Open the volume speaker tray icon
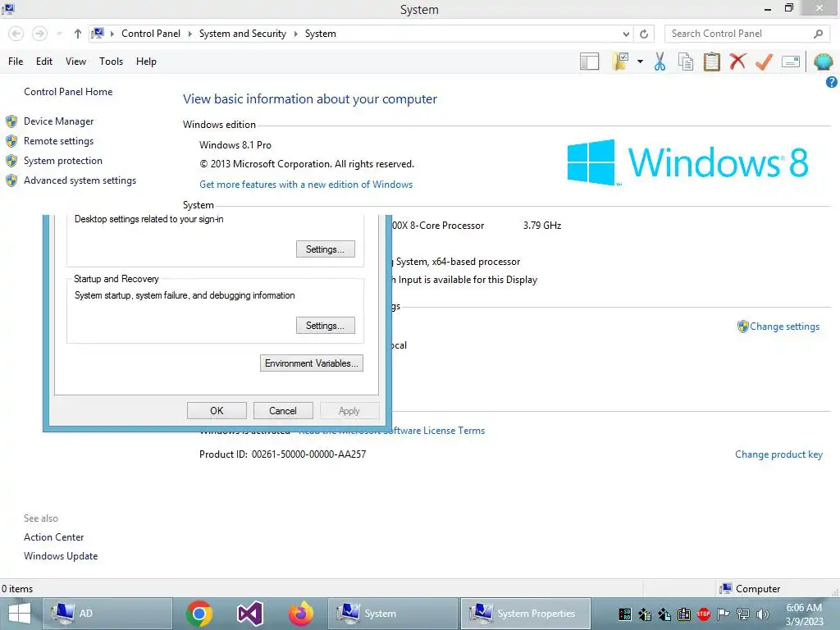This screenshot has width=840, height=630. coord(763,614)
